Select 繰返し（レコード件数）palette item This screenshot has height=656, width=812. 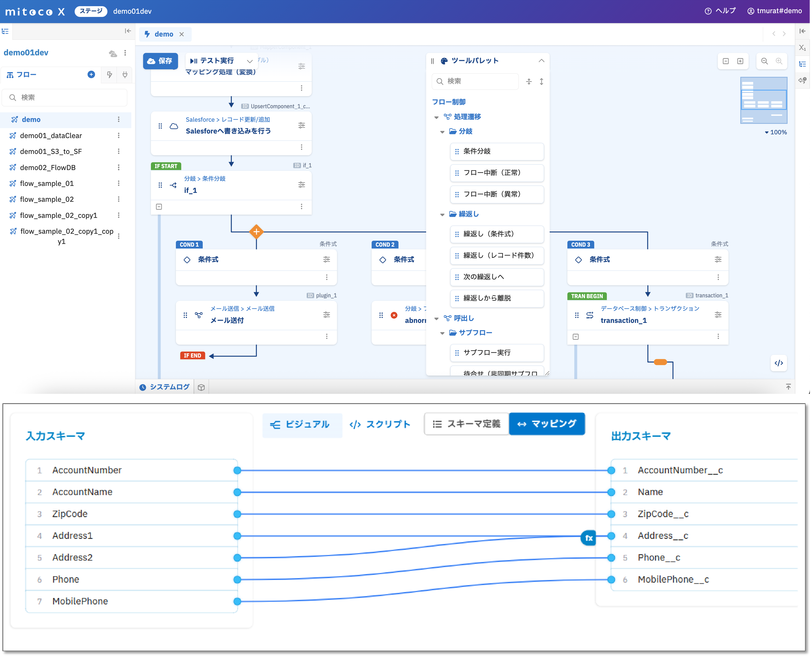click(x=497, y=255)
